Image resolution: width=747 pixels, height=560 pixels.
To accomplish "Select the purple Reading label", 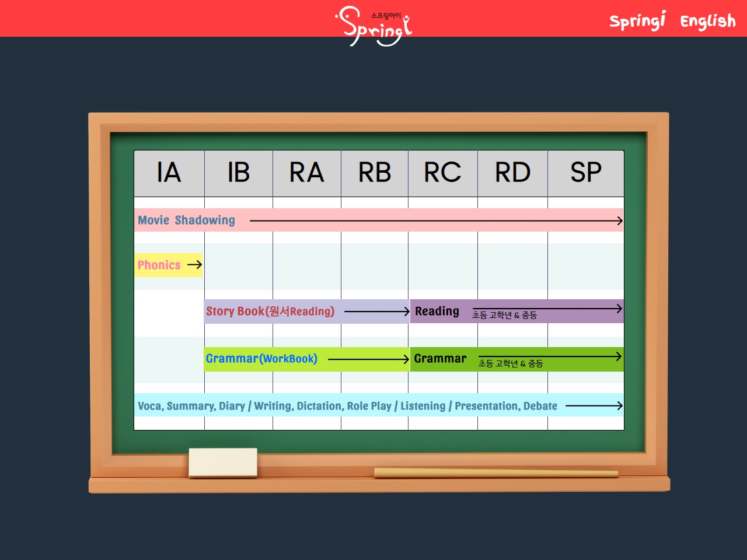I will pos(437,311).
